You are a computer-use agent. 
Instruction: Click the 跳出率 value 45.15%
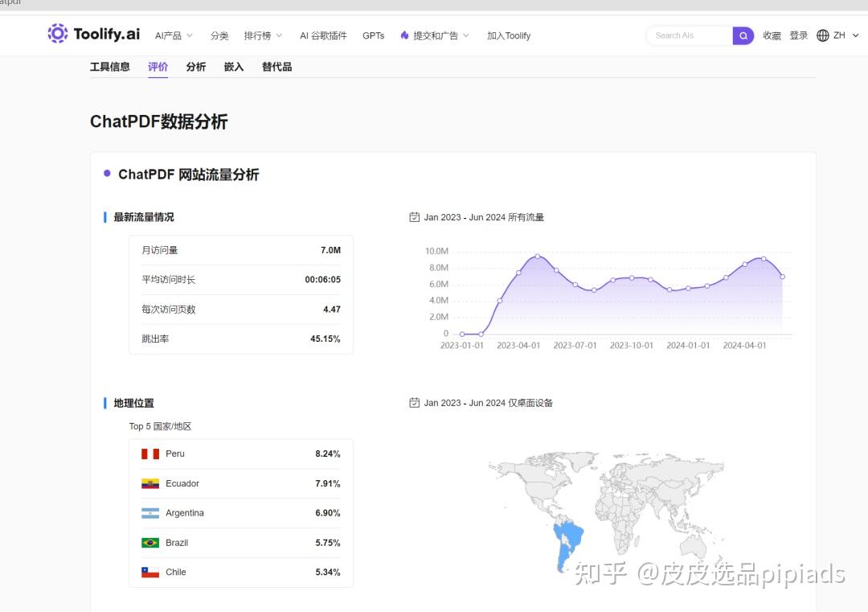(325, 339)
